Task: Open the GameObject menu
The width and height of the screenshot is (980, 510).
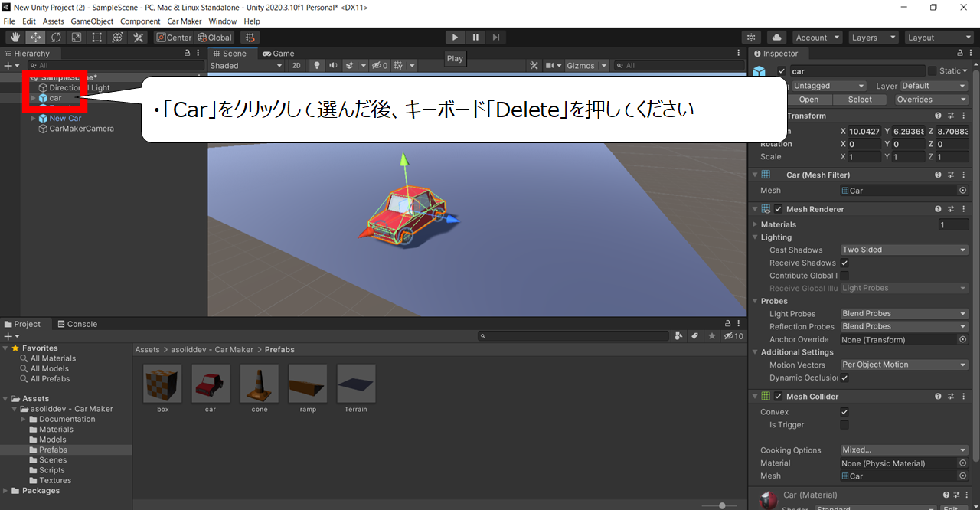Action: click(92, 21)
